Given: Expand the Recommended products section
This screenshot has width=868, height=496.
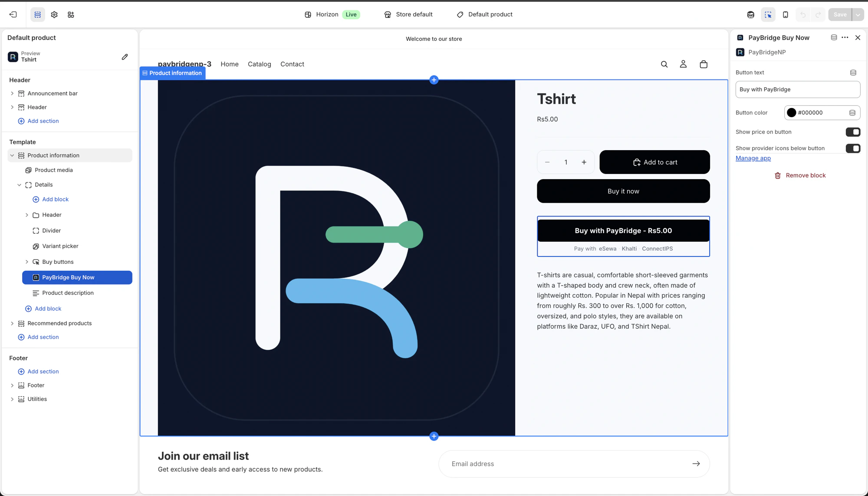Looking at the screenshot, I should tap(12, 323).
